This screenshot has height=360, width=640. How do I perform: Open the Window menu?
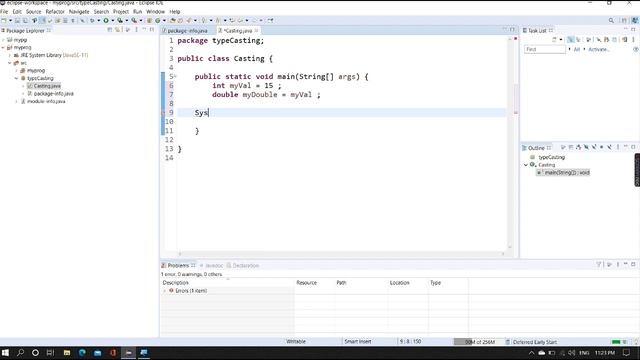click(155, 11)
